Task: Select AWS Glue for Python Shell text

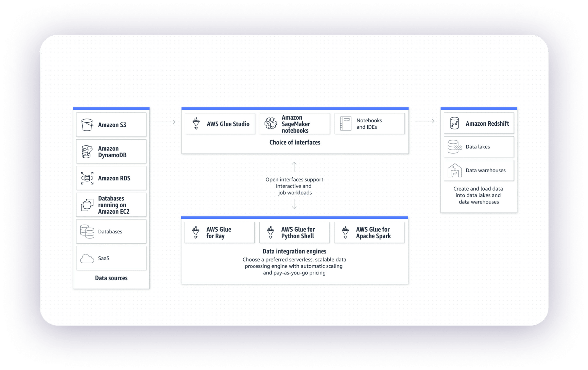Action: pyautogui.click(x=298, y=233)
